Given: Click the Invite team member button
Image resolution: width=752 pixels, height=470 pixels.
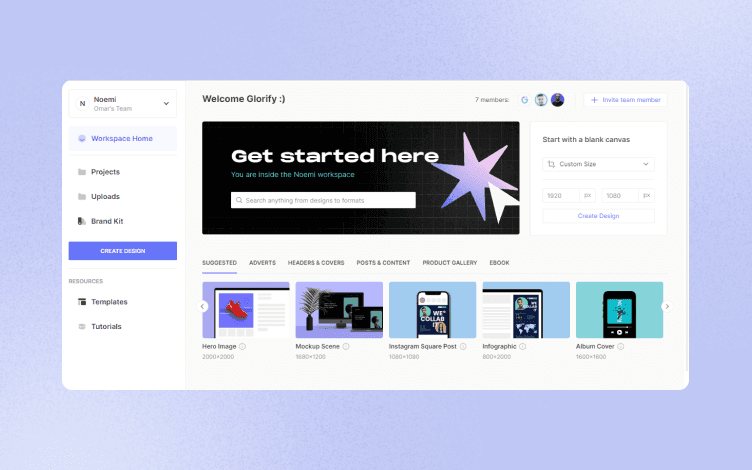Looking at the screenshot, I should point(625,100).
